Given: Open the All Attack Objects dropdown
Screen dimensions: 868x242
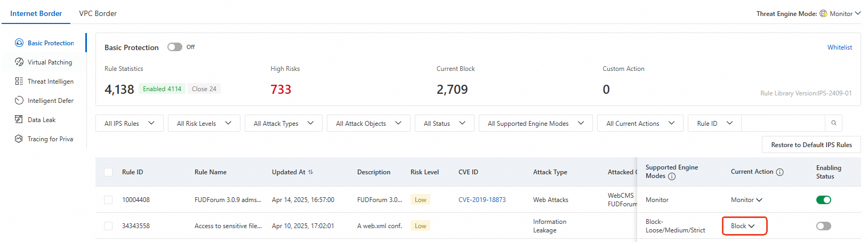Looking at the screenshot, I should tap(369, 123).
